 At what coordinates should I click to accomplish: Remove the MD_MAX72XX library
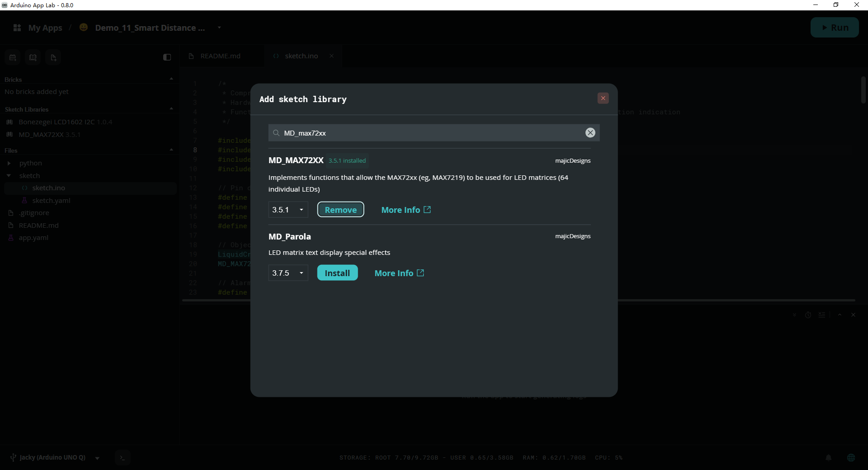tap(340, 210)
